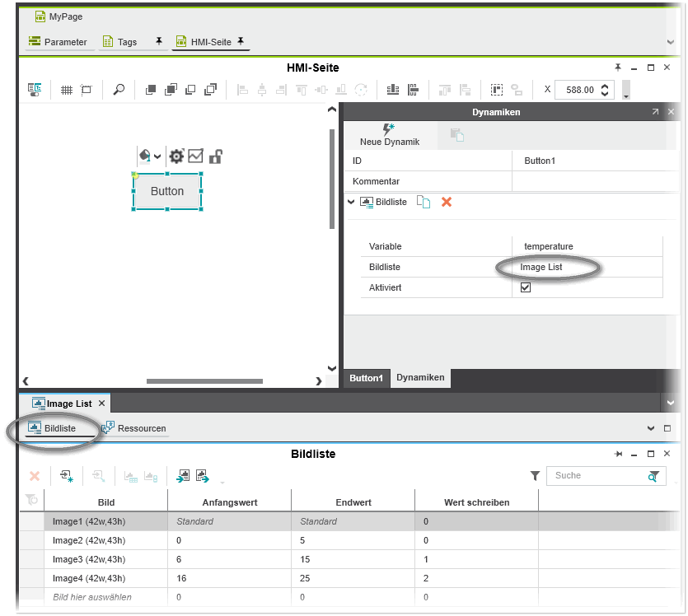Increase the X coordinate stepper value

pos(606,86)
